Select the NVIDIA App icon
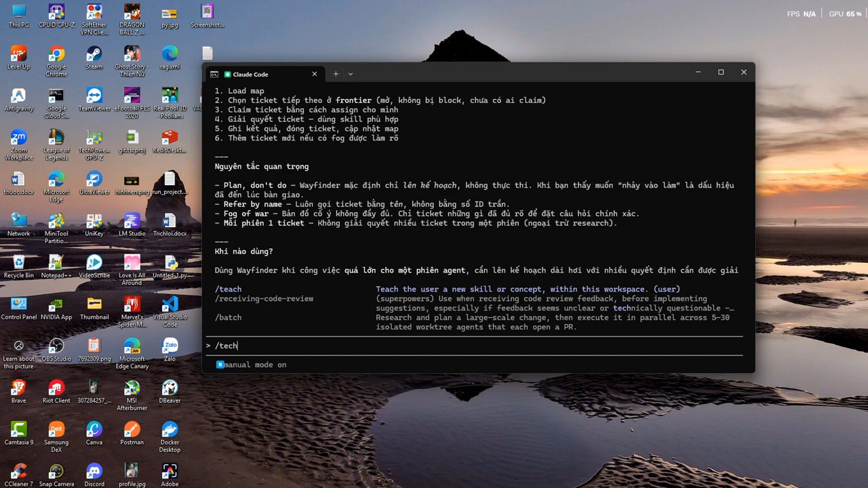868x488 pixels. 56,308
